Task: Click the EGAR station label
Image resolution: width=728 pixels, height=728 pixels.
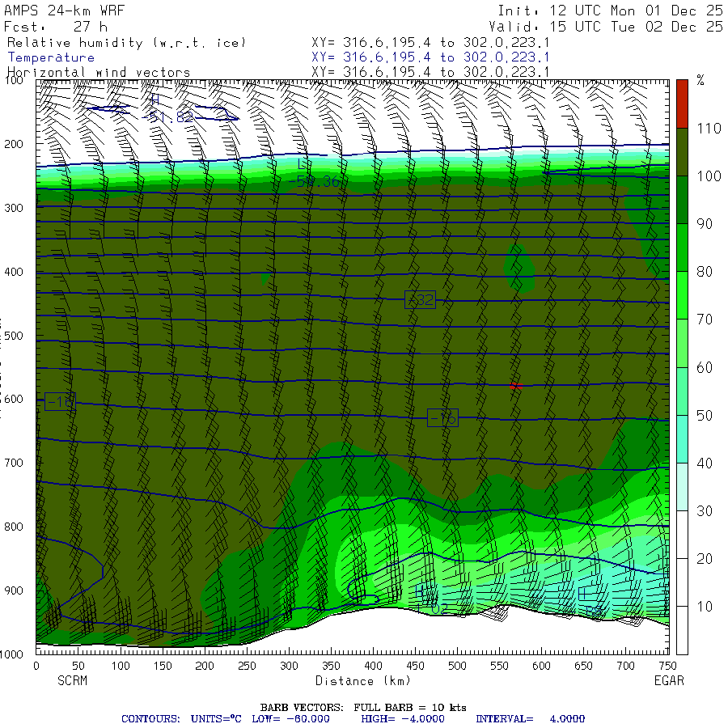Action: (669, 680)
